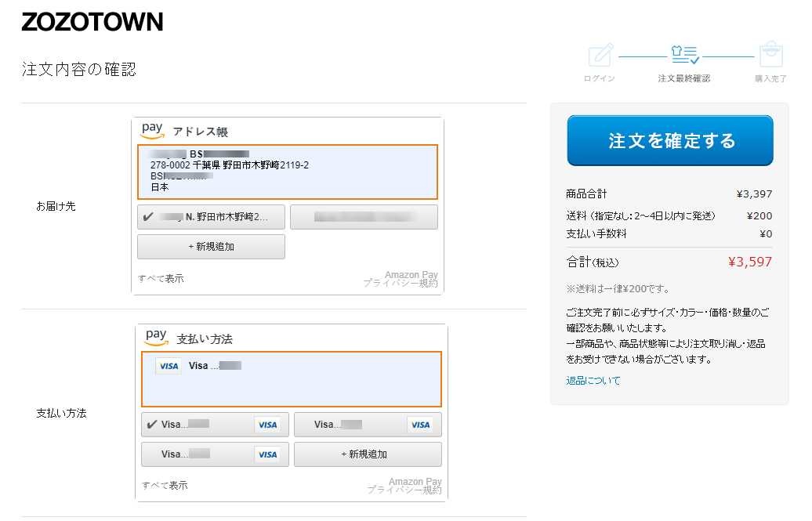Click the order confirmation step shirt icon
The width and height of the screenshot is (812, 521).
click(684, 55)
